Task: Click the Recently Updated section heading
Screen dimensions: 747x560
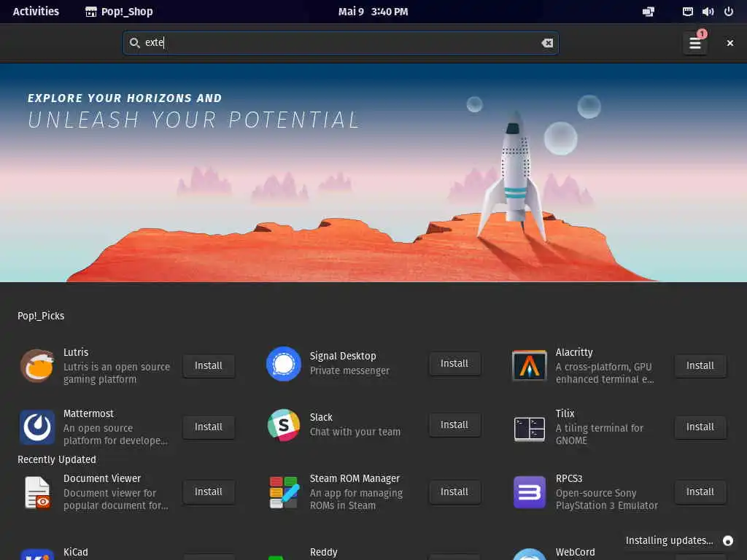Action: click(57, 459)
